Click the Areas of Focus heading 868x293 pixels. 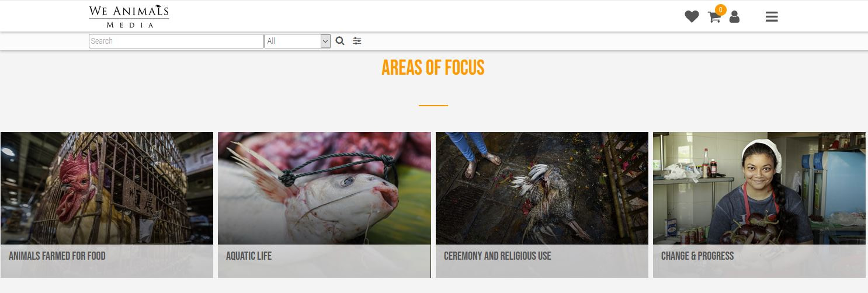pyautogui.click(x=433, y=68)
